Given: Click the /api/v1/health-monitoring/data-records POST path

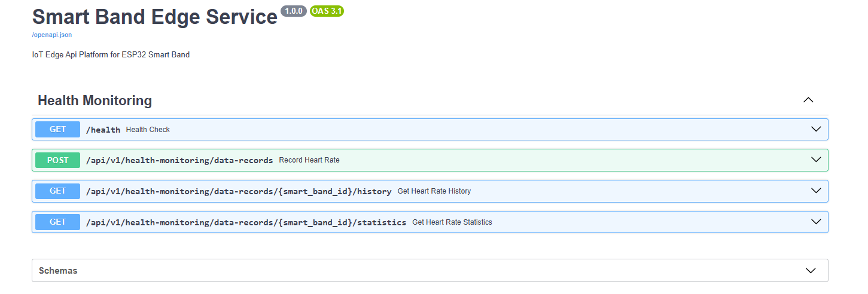Looking at the screenshot, I should [179, 160].
